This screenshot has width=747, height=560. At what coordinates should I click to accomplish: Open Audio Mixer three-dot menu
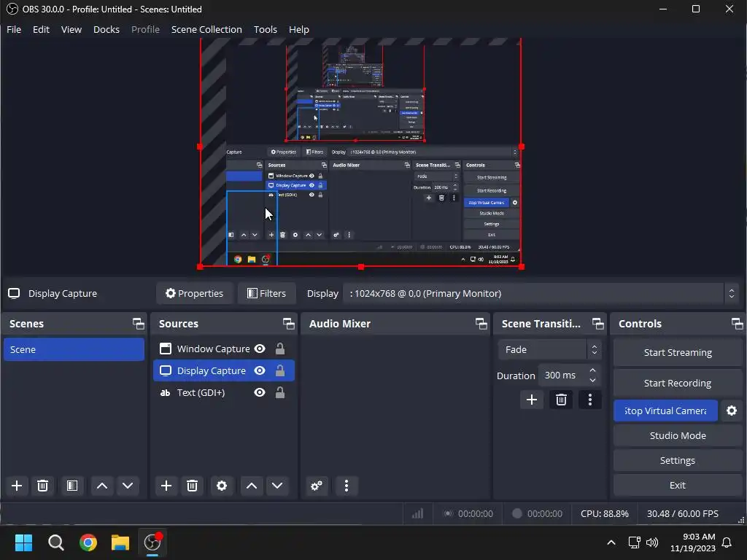(347, 486)
